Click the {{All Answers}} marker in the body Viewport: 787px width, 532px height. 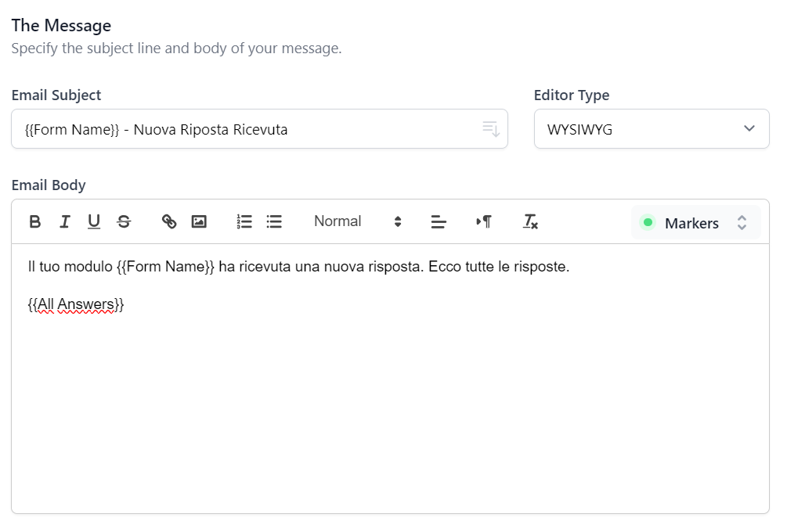pyautogui.click(x=76, y=305)
